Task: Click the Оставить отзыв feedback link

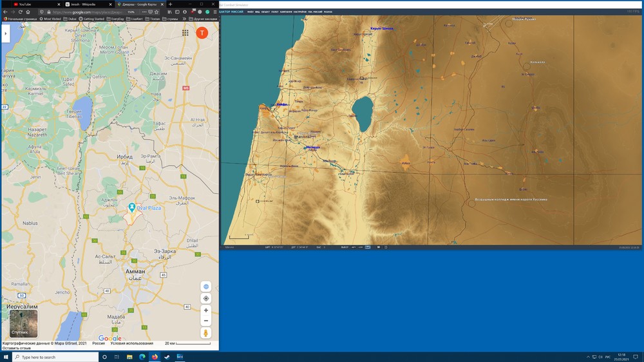Action: [x=15, y=348]
